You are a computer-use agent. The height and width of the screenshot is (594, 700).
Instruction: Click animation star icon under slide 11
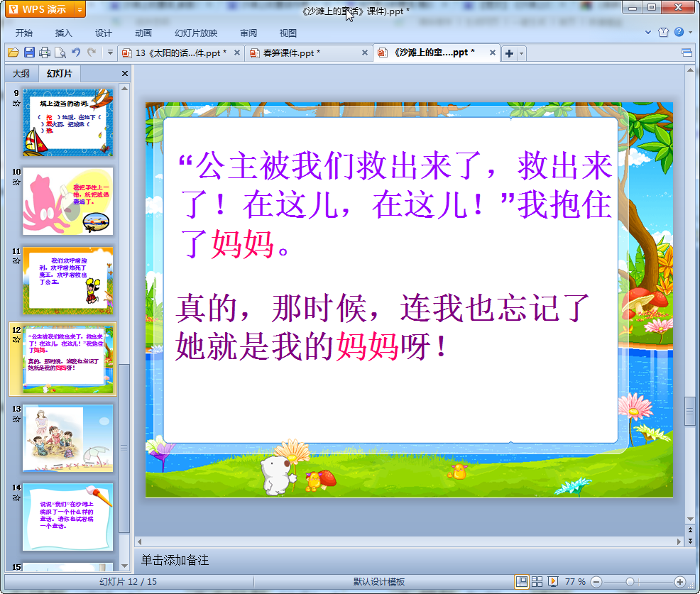pyautogui.click(x=16, y=261)
